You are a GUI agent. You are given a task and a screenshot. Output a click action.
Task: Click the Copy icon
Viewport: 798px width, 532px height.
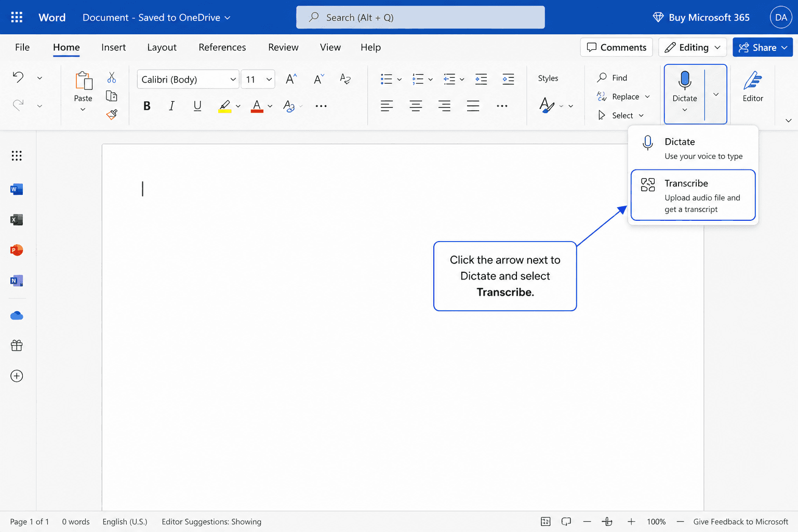tap(112, 96)
